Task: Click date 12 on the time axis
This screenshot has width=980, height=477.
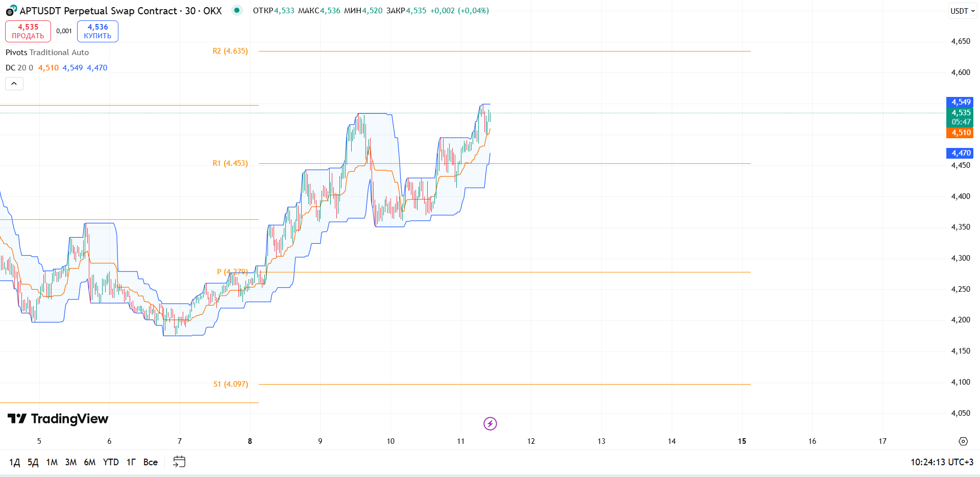Action: [x=531, y=441]
